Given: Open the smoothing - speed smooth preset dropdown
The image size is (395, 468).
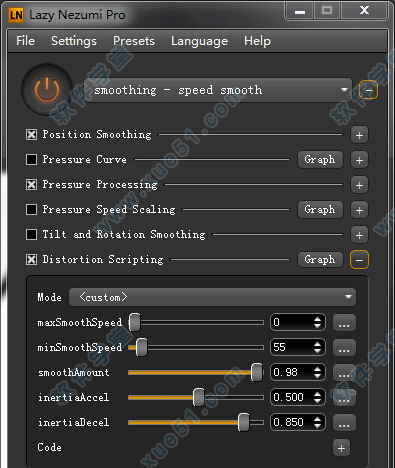Looking at the screenshot, I should tap(218, 90).
